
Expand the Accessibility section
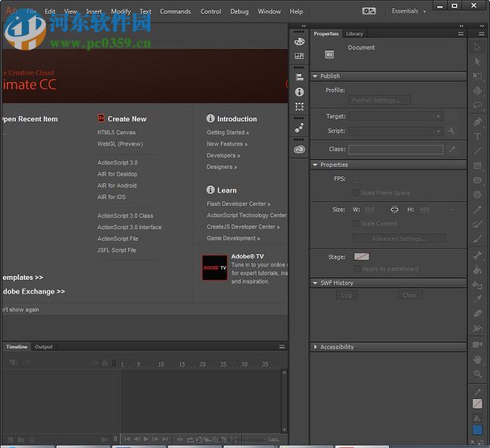[x=315, y=347]
